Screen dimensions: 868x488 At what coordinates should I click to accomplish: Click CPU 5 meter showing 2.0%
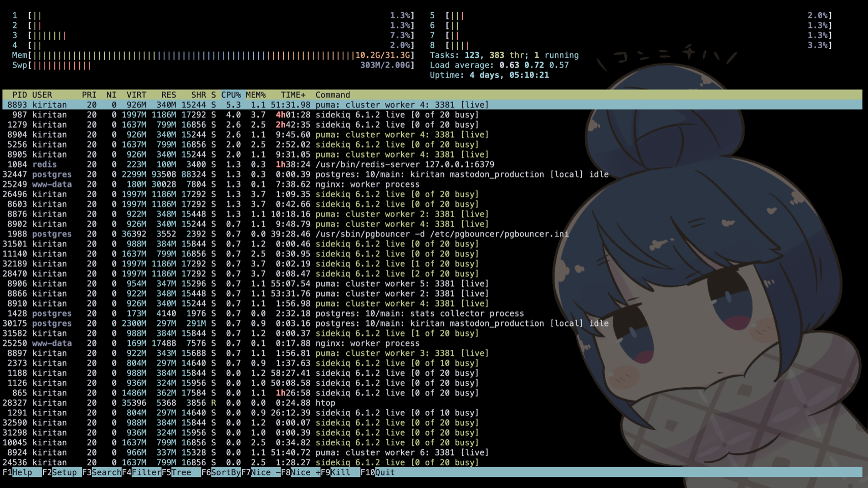631,16
